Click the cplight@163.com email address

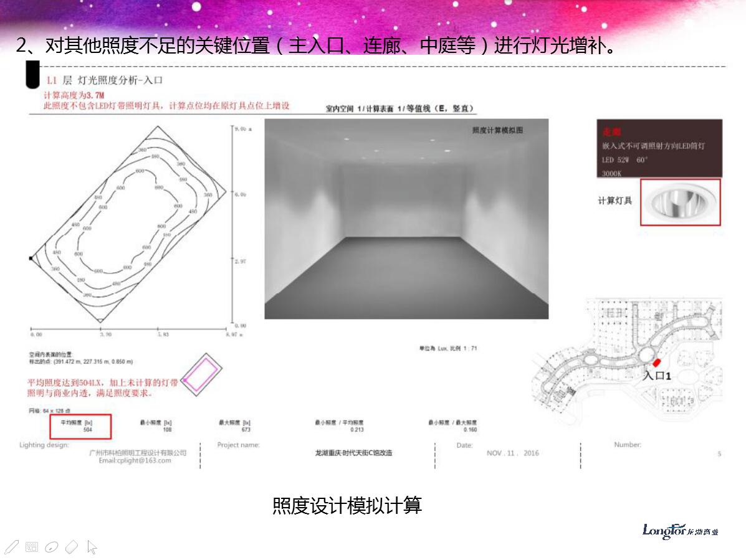coord(135,461)
